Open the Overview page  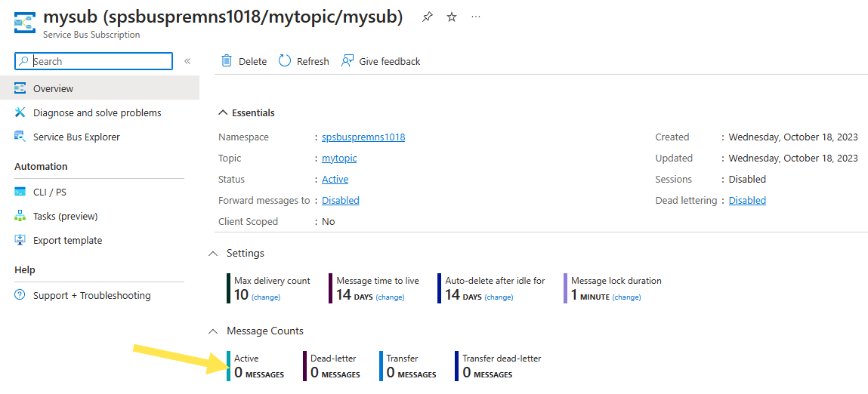click(x=100, y=88)
